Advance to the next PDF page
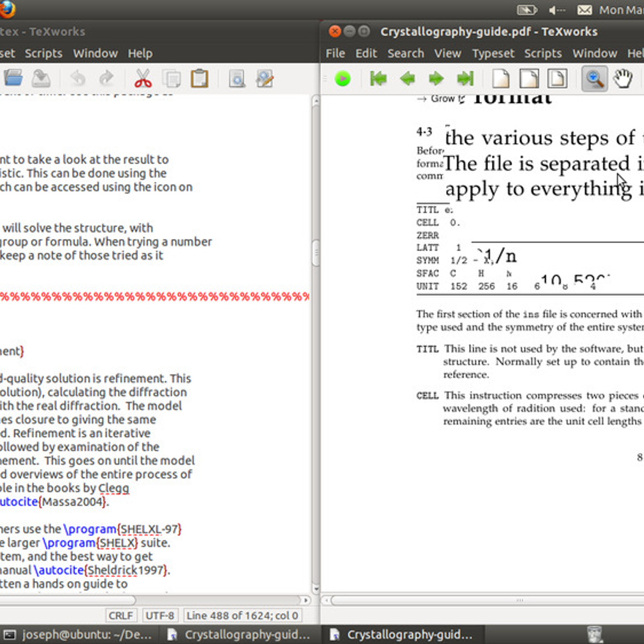644x644 pixels. (x=436, y=78)
